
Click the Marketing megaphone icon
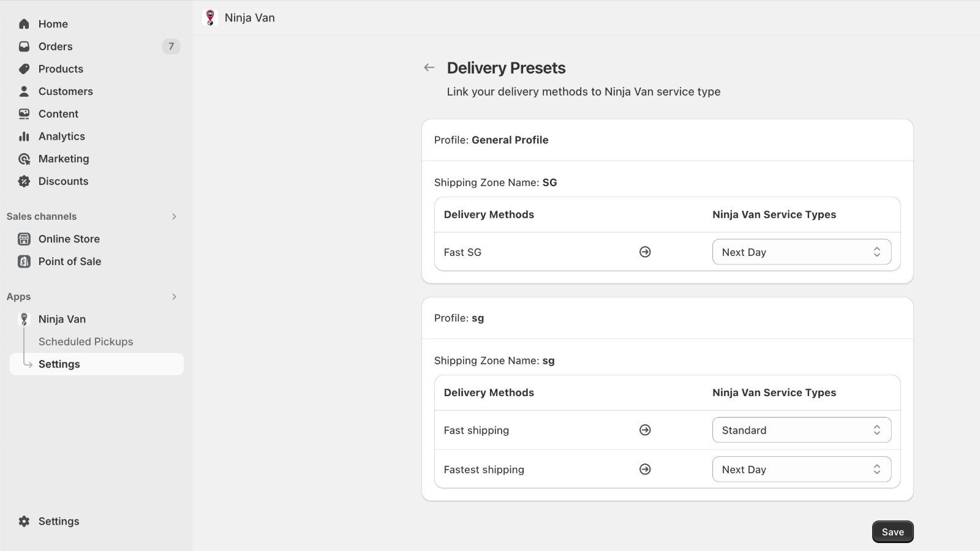click(24, 159)
